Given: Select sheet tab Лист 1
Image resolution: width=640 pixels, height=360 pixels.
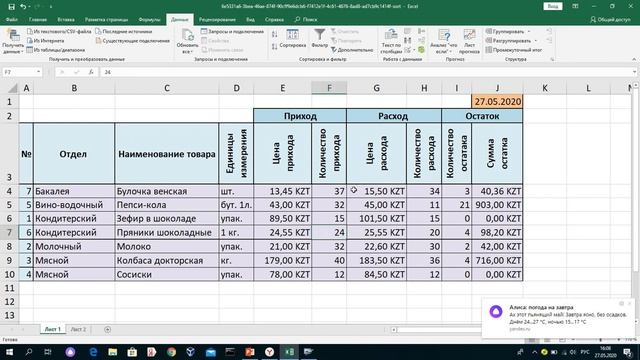Looking at the screenshot, I should pos(53,329).
